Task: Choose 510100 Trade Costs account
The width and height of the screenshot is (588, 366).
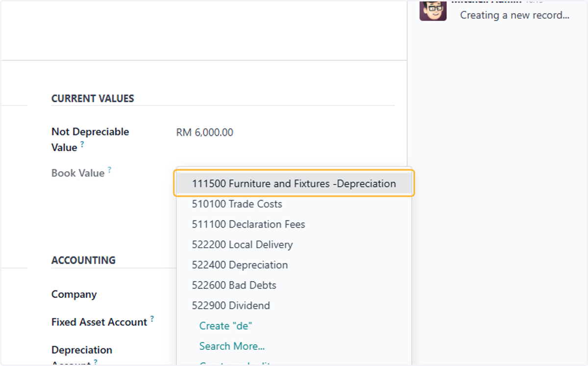Action: click(294, 204)
